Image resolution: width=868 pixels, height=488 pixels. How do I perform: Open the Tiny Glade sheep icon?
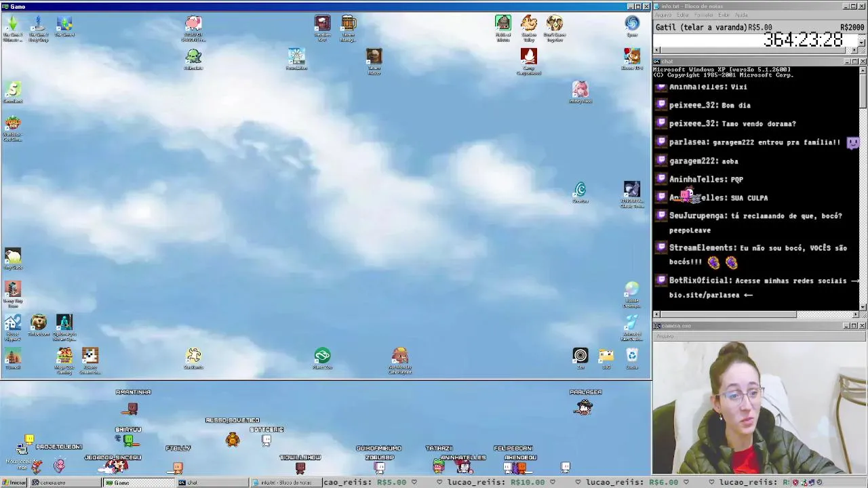point(13,258)
